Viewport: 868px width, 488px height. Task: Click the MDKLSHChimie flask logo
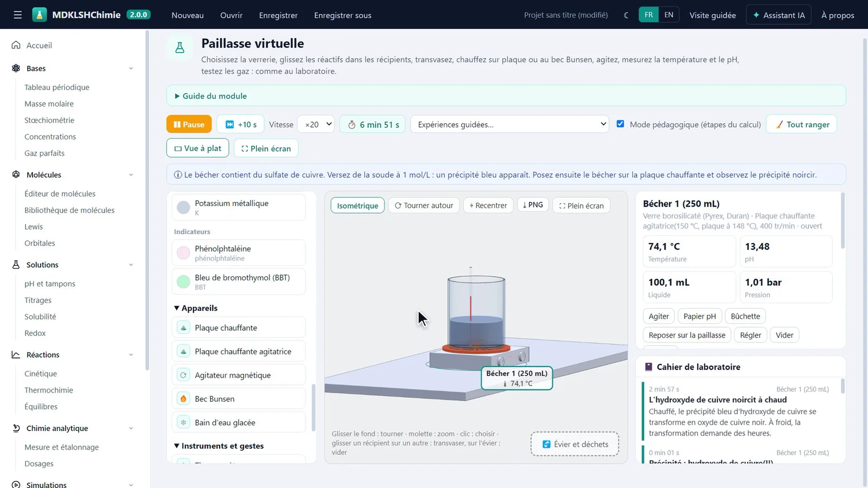(40, 15)
